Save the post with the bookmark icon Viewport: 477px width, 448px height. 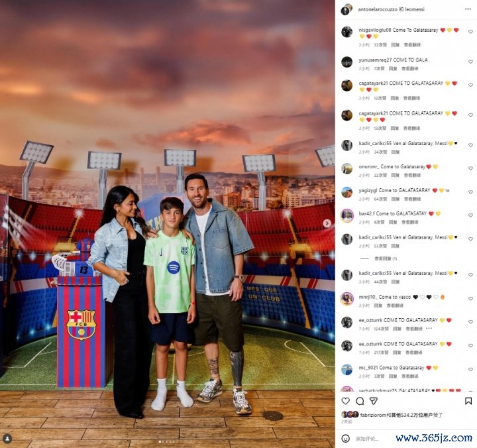click(468, 401)
